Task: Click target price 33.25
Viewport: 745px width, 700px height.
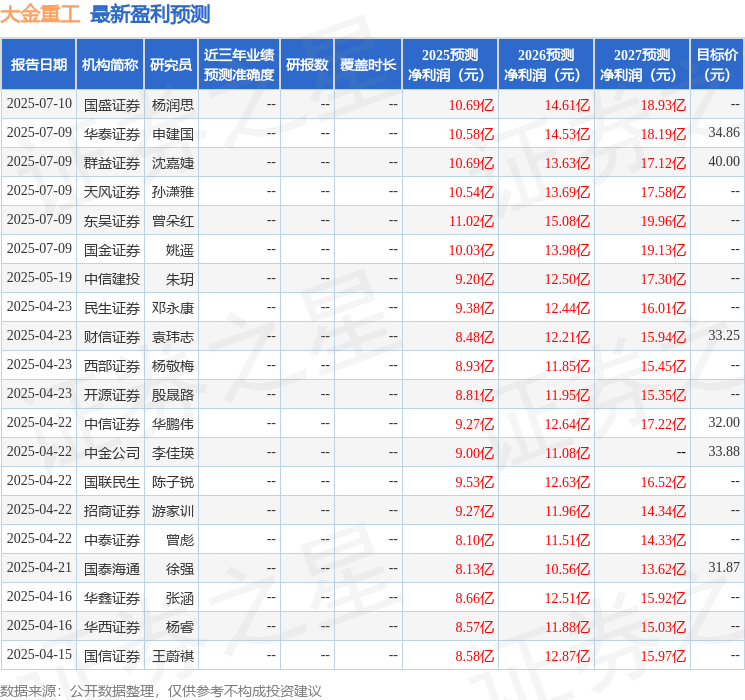Action: [724, 335]
